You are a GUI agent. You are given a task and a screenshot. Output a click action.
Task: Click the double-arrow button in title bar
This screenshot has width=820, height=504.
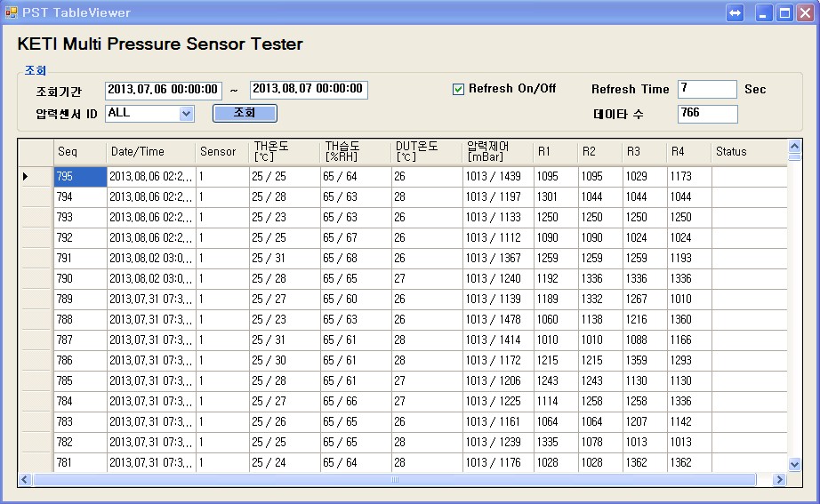pos(736,13)
